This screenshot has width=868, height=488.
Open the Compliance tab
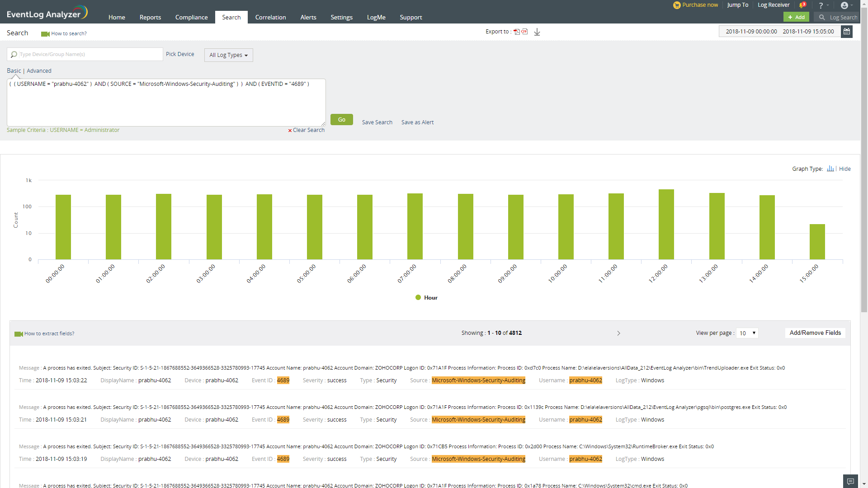point(191,17)
